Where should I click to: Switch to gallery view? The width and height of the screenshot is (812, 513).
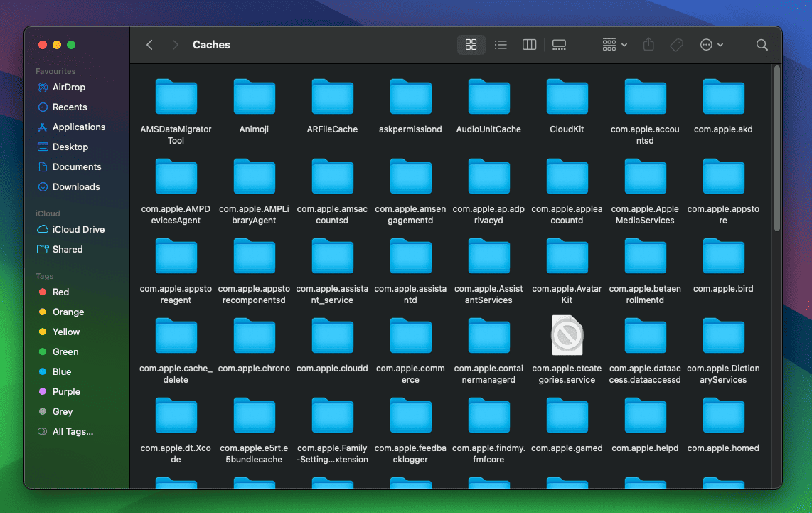click(x=559, y=45)
